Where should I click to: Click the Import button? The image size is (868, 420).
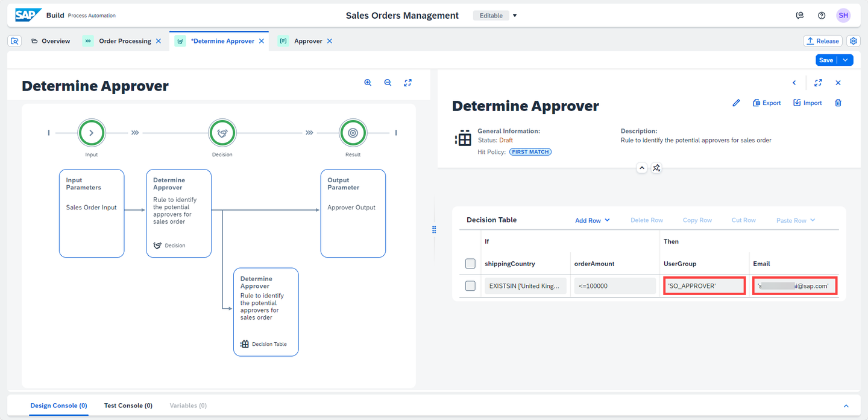808,103
